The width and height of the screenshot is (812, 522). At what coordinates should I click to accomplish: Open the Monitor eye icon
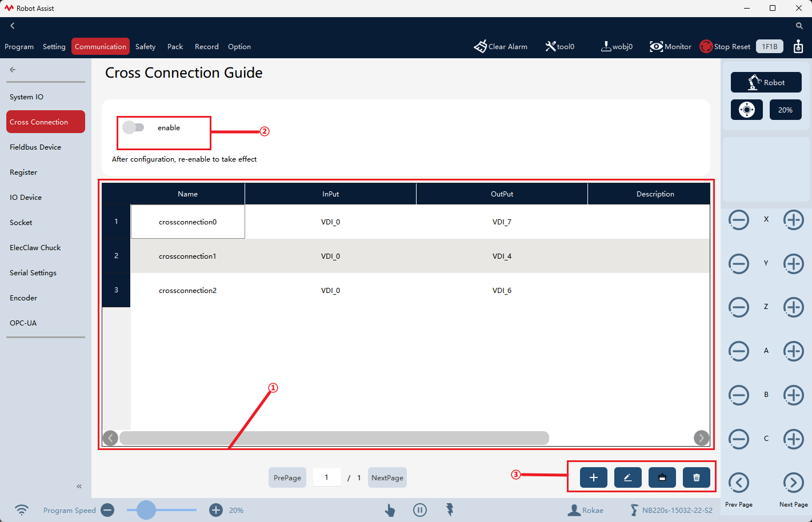coord(656,46)
